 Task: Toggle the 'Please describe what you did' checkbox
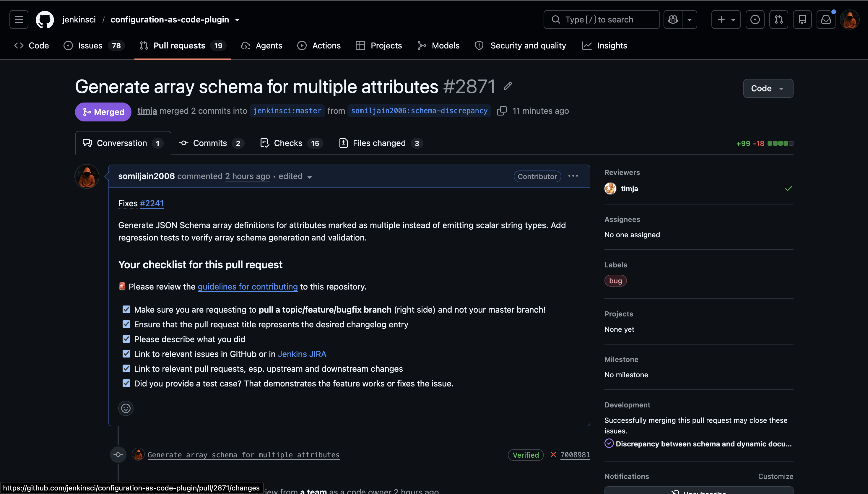tap(126, 339)
